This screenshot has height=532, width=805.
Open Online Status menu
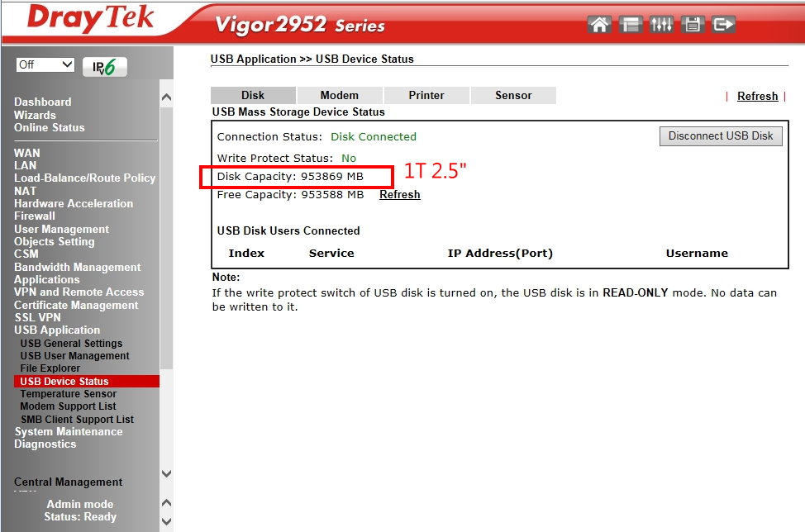(x=50, y=127)
